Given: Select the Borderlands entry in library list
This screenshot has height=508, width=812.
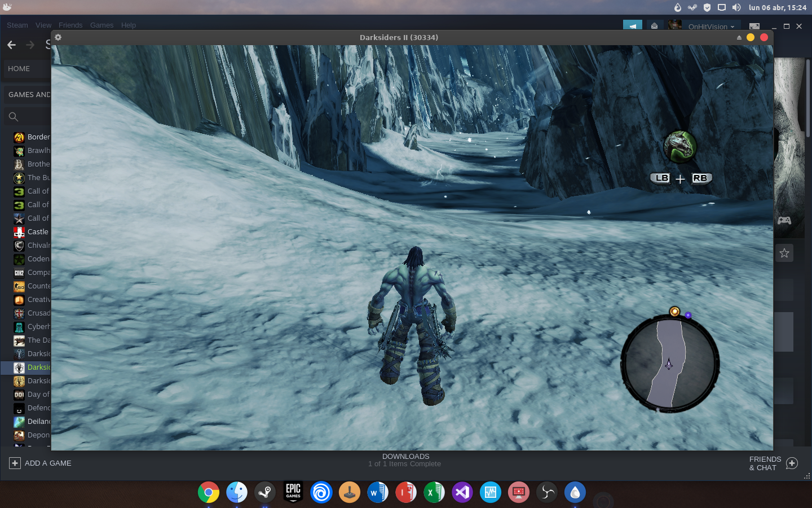Looking at the screenshot, I should pyautogui.click(x=32, y=137).
